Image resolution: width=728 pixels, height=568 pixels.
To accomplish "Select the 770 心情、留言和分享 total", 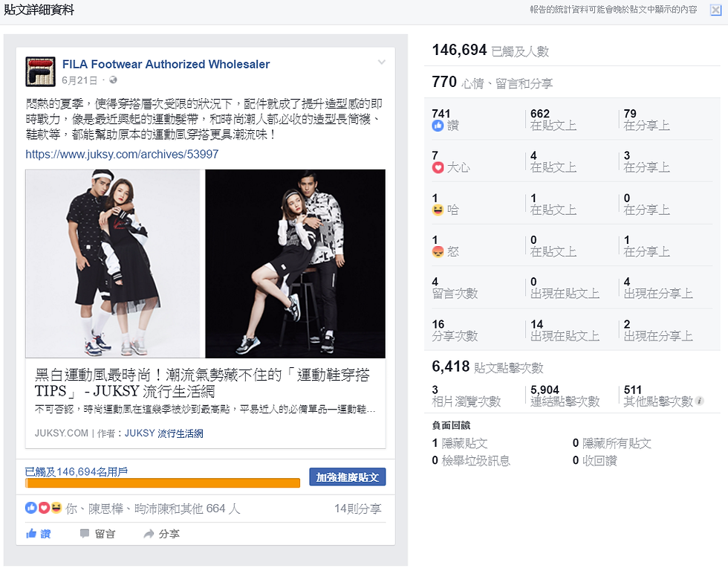I will tap(492, 83).
